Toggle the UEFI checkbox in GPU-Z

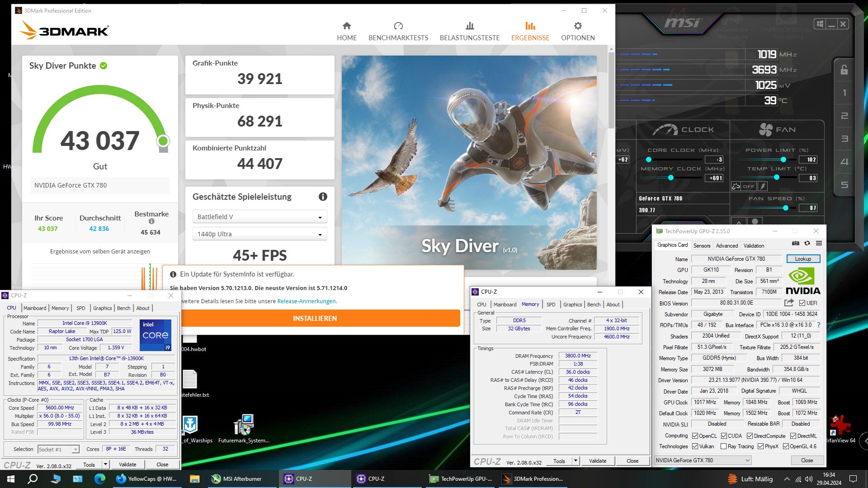(x=802, y=303)
